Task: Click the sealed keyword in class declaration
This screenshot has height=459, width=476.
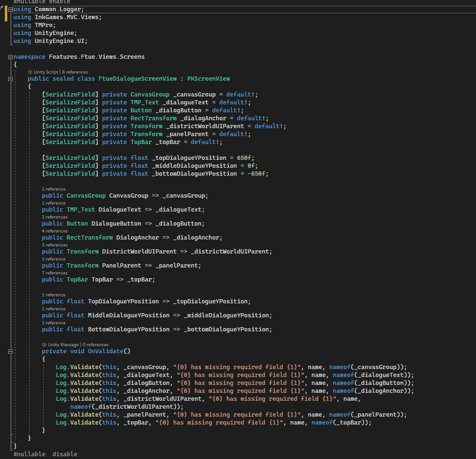Action: click(x=63, y=79)
